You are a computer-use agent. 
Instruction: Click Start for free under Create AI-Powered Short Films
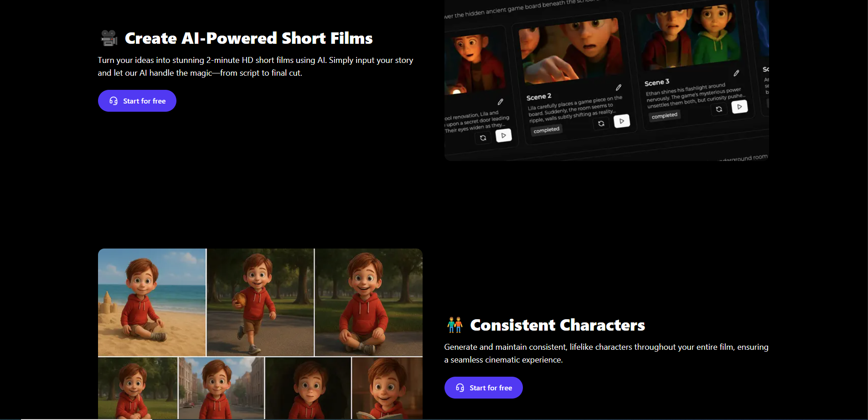click(x=137, y=101)
